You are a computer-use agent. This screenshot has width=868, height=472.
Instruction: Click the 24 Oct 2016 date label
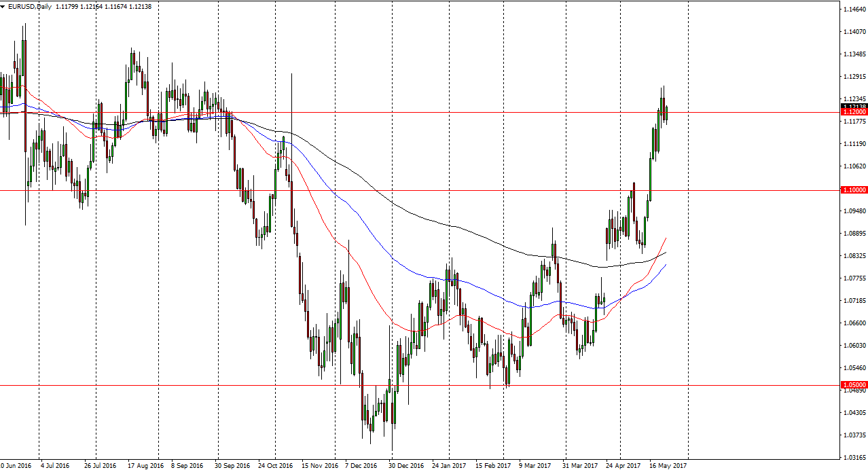[x=276, y=467]
